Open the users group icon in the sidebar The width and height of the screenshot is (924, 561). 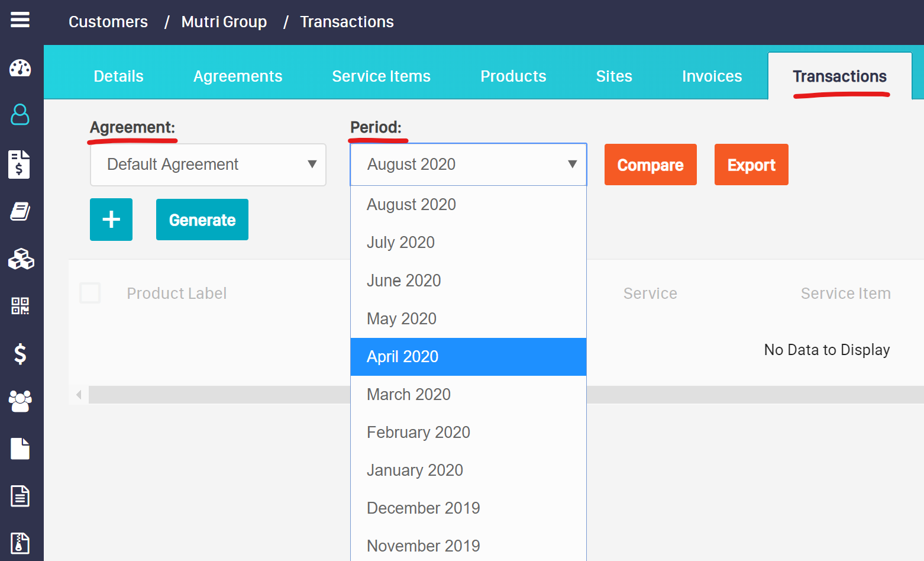click(x=20, y=401)
